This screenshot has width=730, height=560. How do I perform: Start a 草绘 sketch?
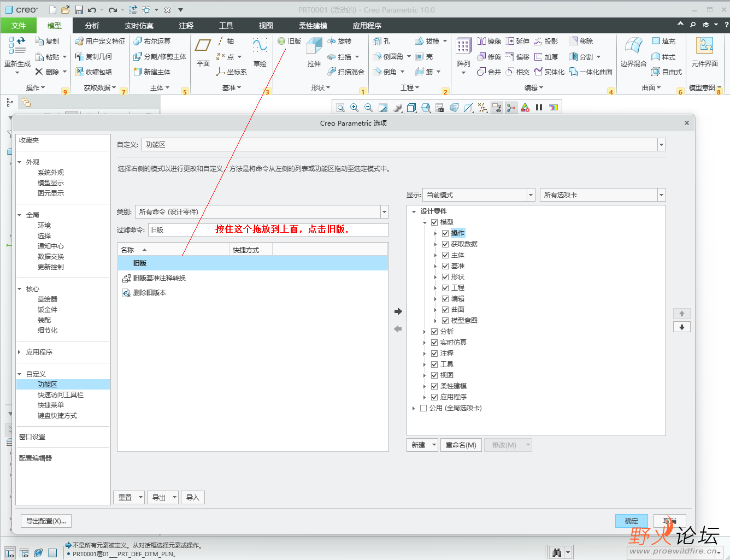(x=260, y=52)
